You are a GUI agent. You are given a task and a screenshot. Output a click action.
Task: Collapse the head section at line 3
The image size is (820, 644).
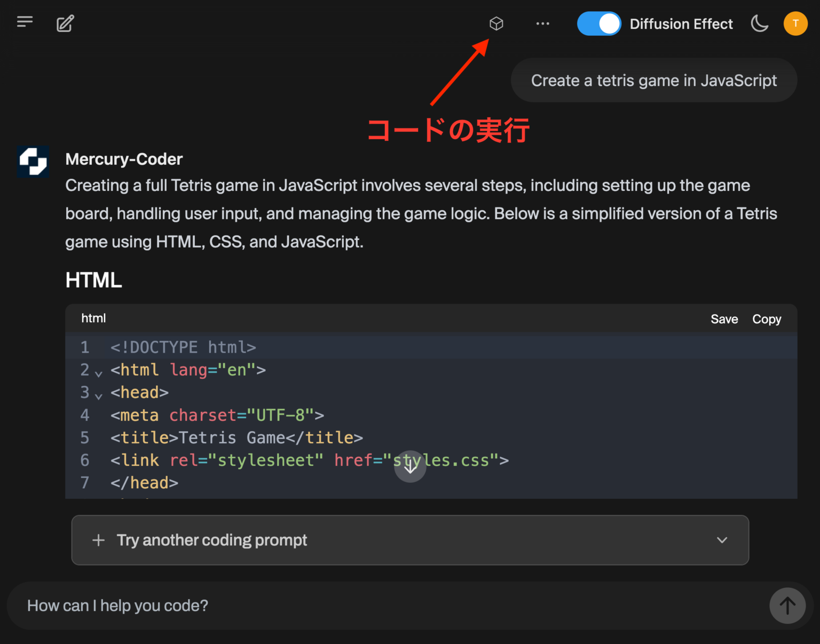click(x=99, y=396)
